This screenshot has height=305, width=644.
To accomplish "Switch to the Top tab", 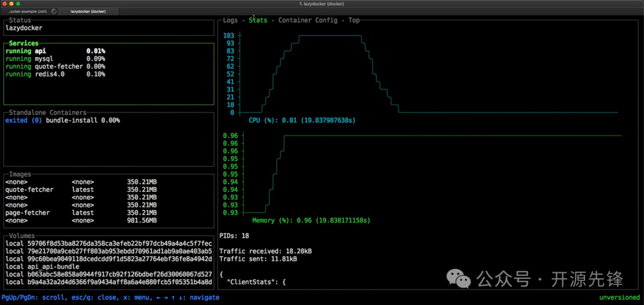I will point(354,20).
